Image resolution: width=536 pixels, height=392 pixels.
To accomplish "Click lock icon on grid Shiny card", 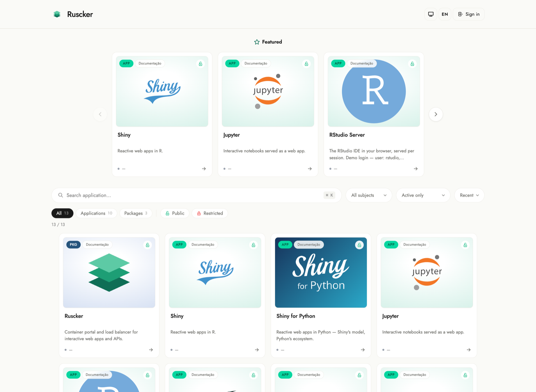I will (253, 245).
